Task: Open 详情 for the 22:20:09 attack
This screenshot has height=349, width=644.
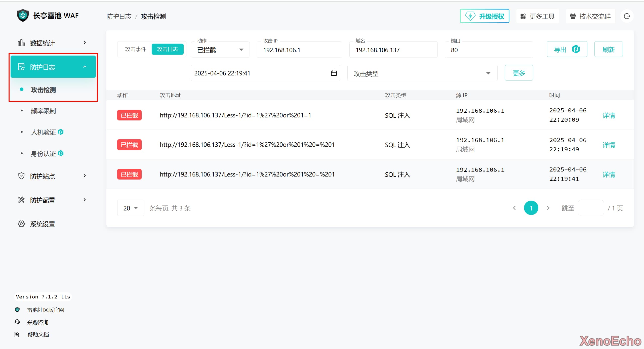Action: [x=609, y=115]
